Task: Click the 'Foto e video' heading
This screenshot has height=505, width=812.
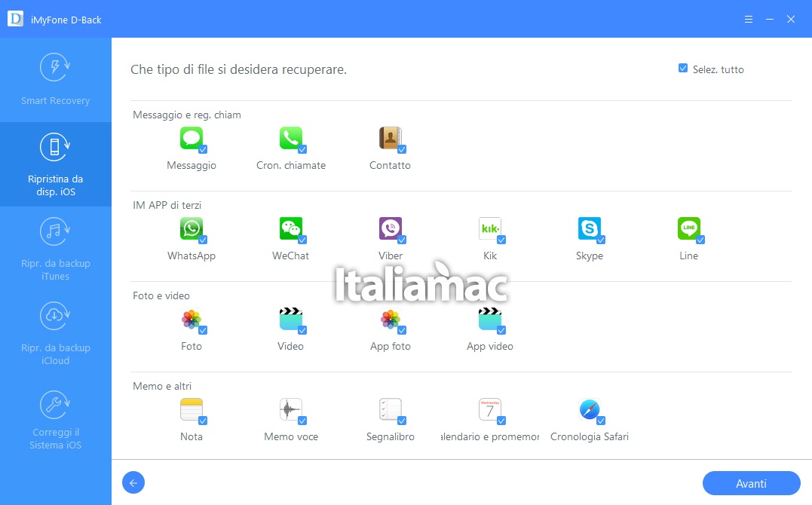Action: pos(161,295)
